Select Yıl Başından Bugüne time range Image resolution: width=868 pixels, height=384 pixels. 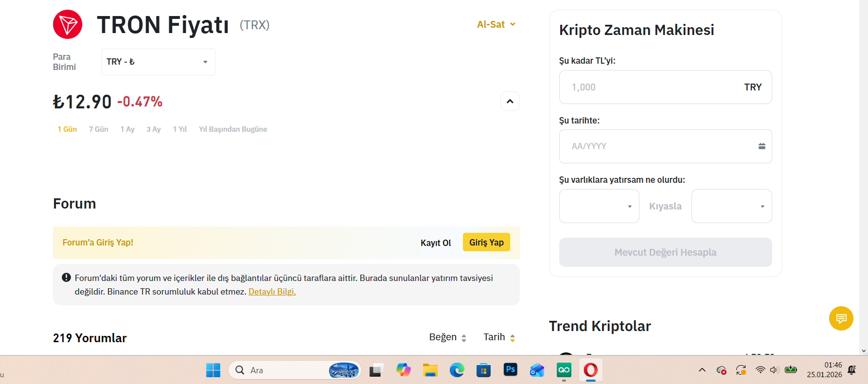(x=233, y=129)
